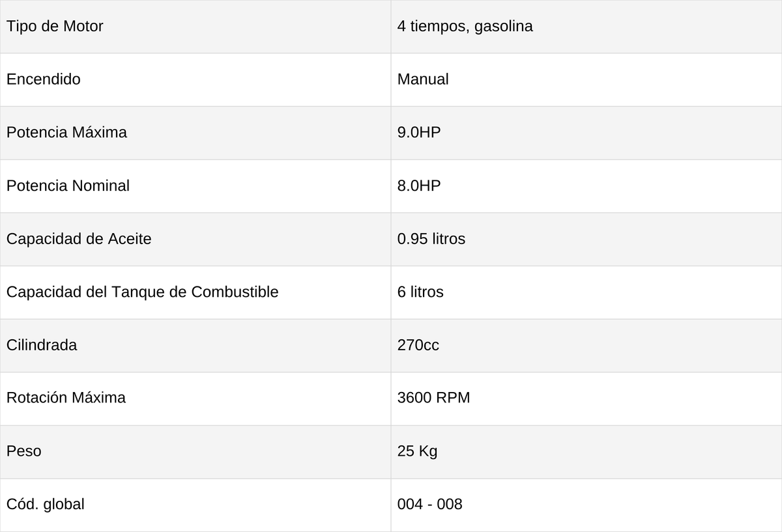
Task: Click the 270cc value
Action: pos(418,345)
